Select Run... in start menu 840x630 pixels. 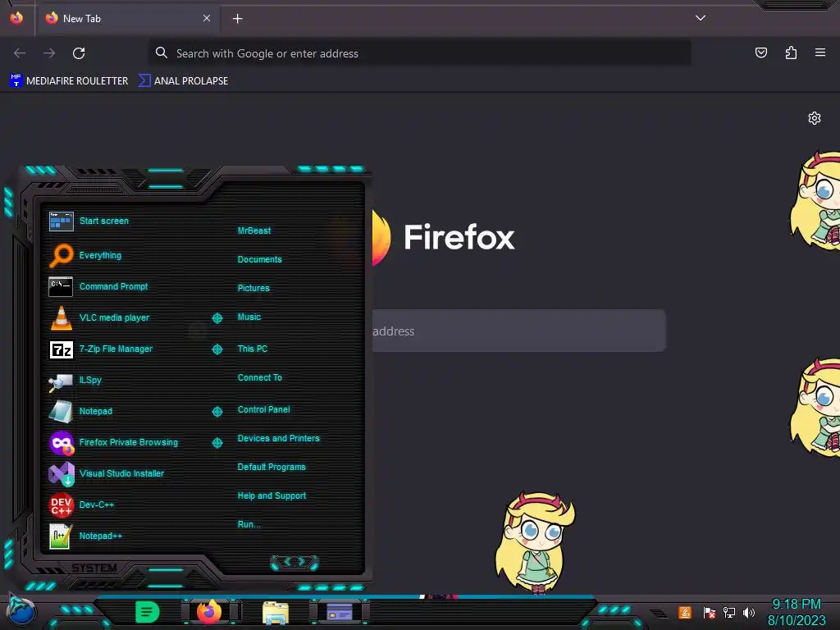249,524
